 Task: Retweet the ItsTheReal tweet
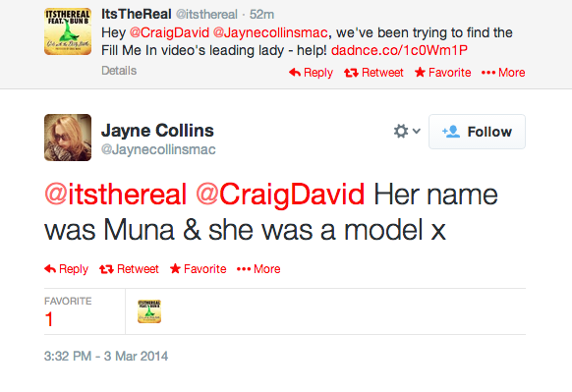(373, 73)
